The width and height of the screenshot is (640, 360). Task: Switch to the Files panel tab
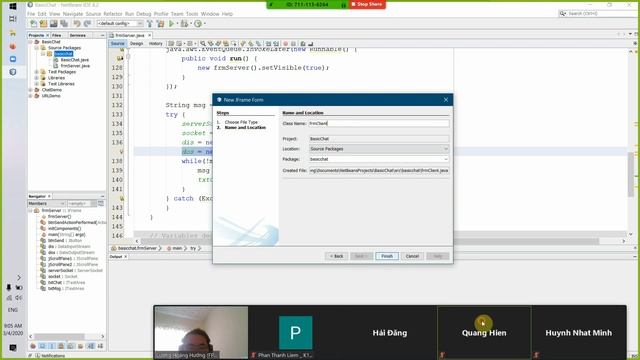tap(57, 36)
